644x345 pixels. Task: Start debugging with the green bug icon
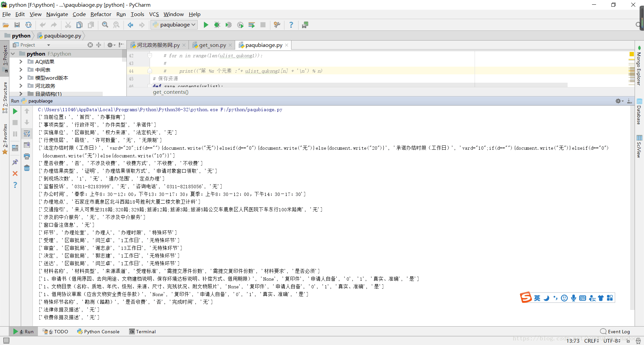217,25
